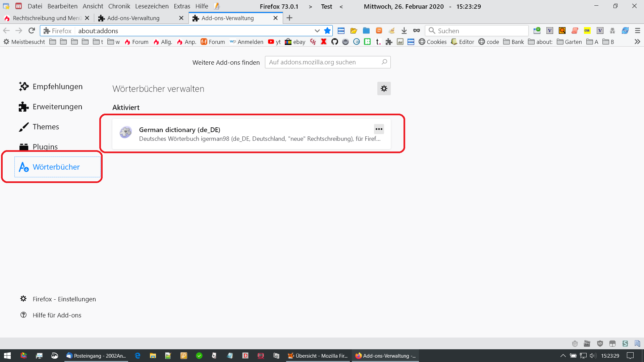Open the GitHub bookmark icon
The height and width of the screenshot is (362, 644).
tap(334, 42)
